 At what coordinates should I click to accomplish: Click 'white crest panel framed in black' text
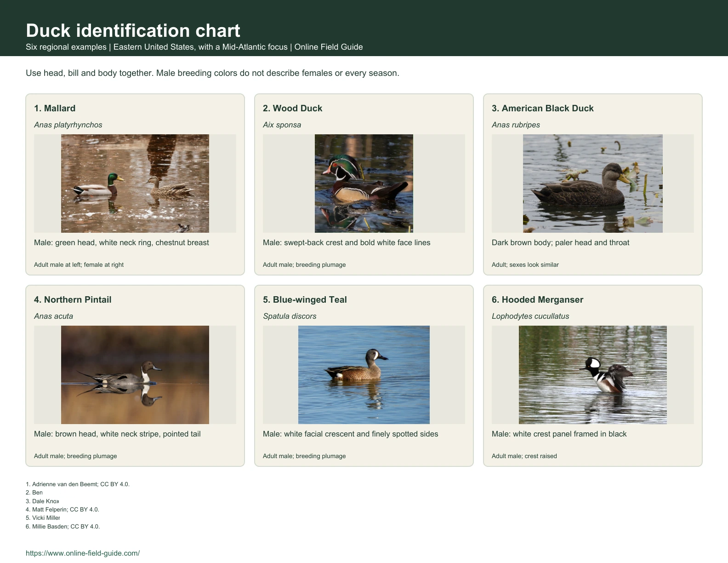570,434
